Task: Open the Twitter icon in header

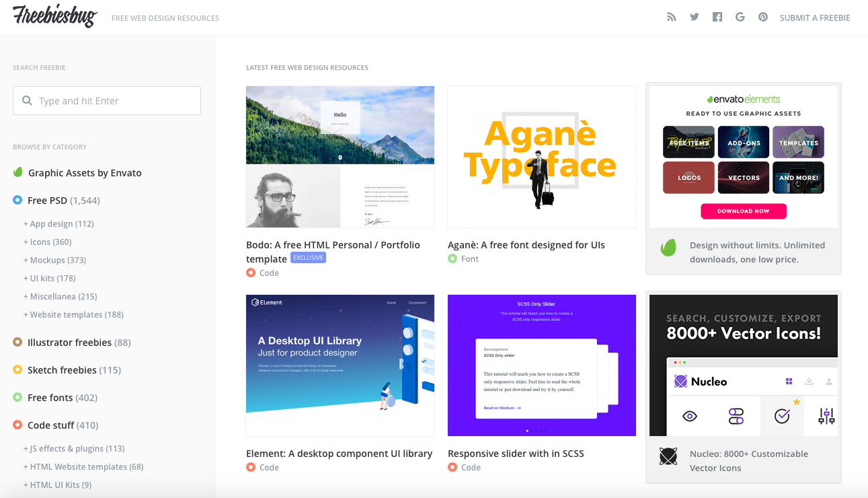Action: (695, 17)
